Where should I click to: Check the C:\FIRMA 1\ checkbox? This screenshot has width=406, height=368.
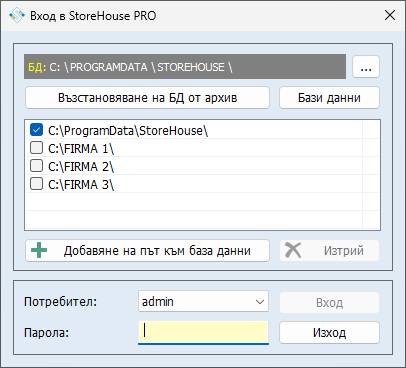pos(36,148)
